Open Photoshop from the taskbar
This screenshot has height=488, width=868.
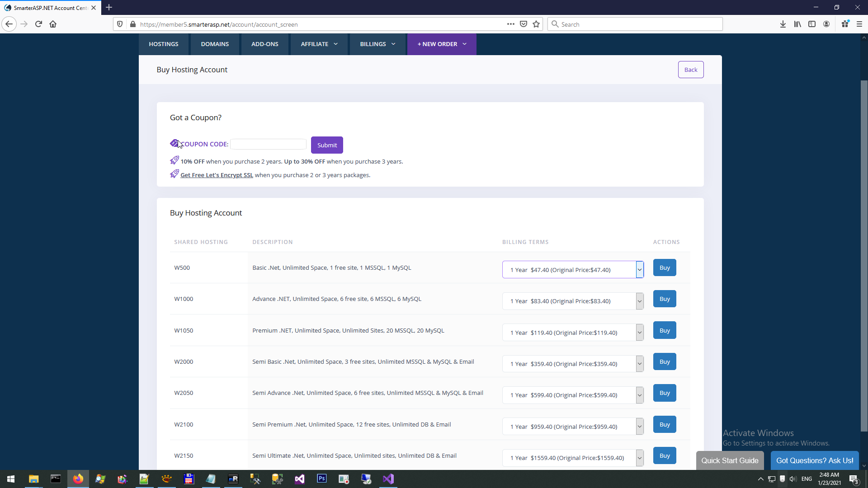tap(321, 479)
